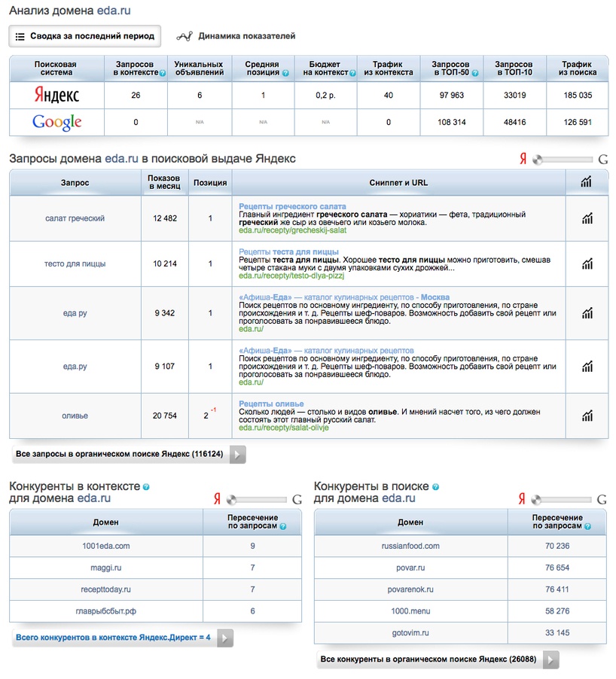
Task: Open russianfood.com competitor domain
Action: pos(410,546)
